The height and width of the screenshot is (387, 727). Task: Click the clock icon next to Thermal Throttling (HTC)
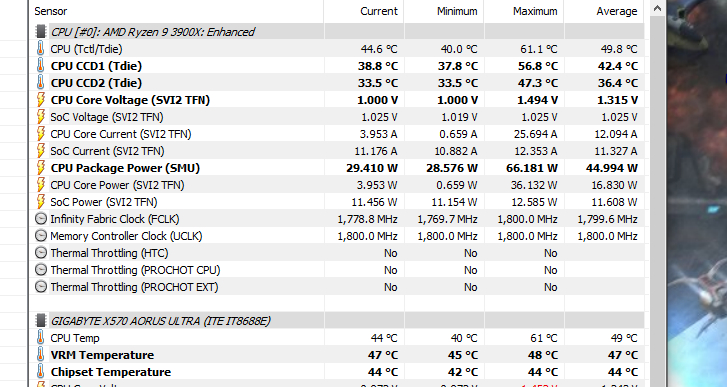[41, 253]
